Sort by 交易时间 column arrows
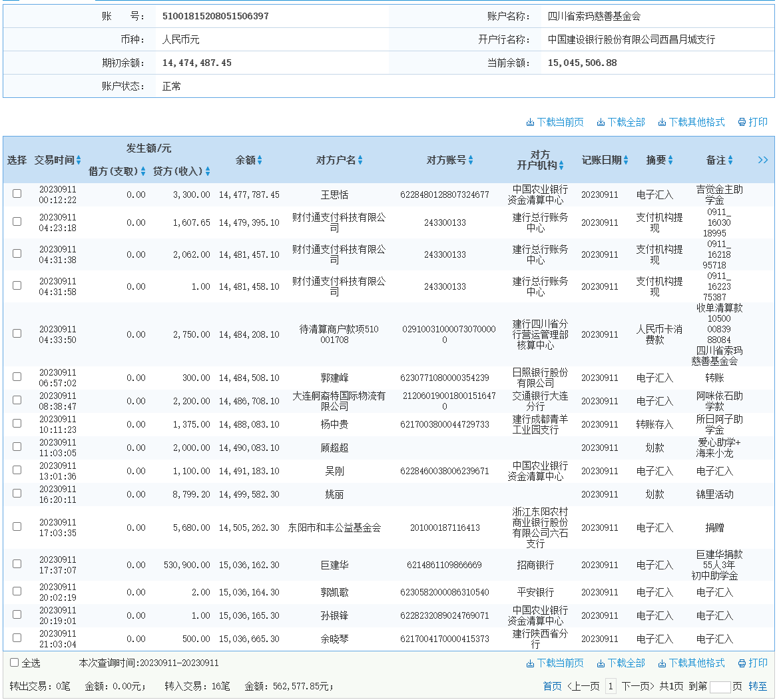 [79, 160]
